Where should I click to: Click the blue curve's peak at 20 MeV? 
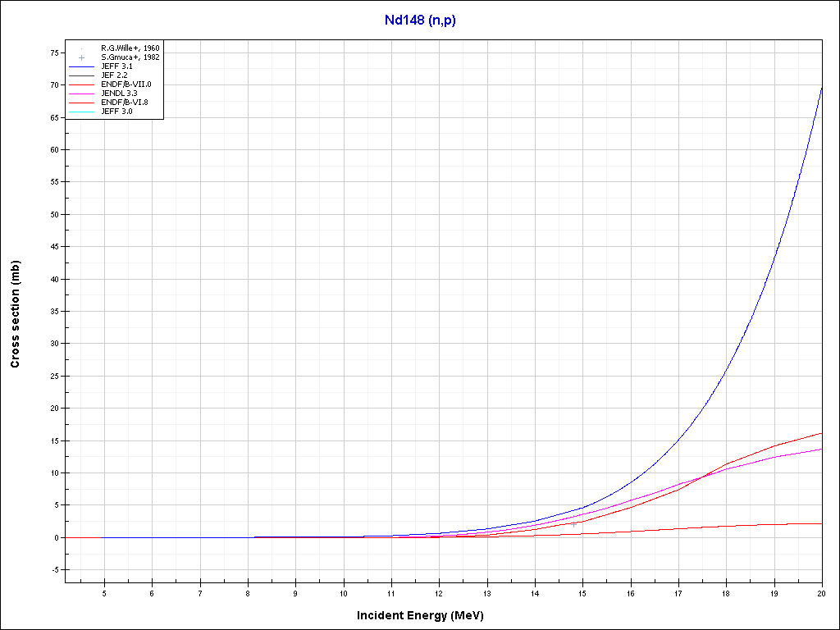click(x=821, y=87)
